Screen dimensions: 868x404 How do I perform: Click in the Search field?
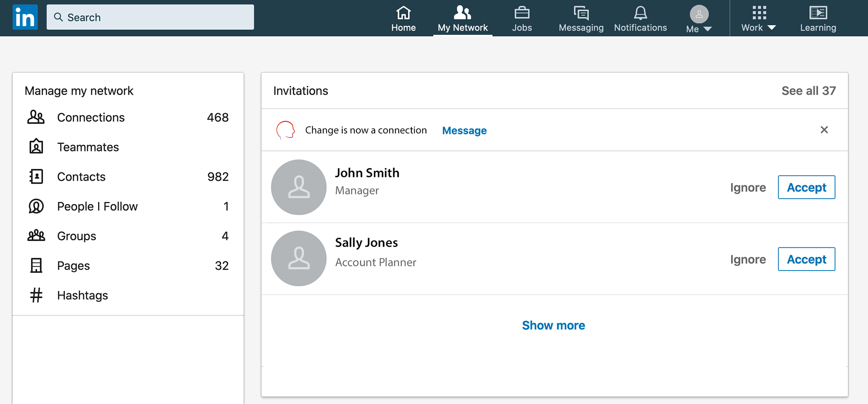click(x=150, y=17)
